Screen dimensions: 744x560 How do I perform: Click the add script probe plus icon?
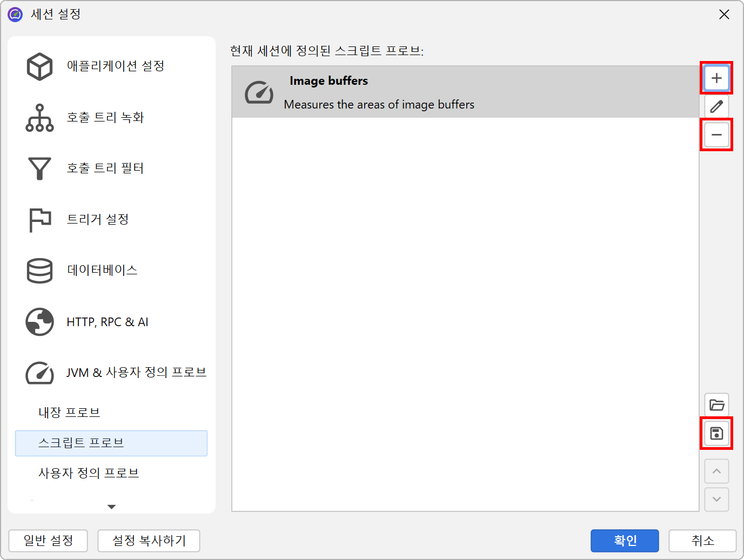[x=716, y=78]
